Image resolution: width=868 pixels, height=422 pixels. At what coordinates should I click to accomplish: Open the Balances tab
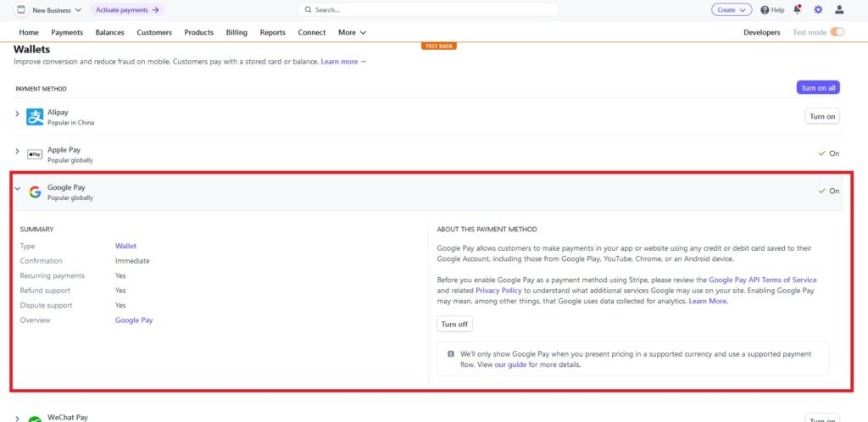click(x=109, y=33)
